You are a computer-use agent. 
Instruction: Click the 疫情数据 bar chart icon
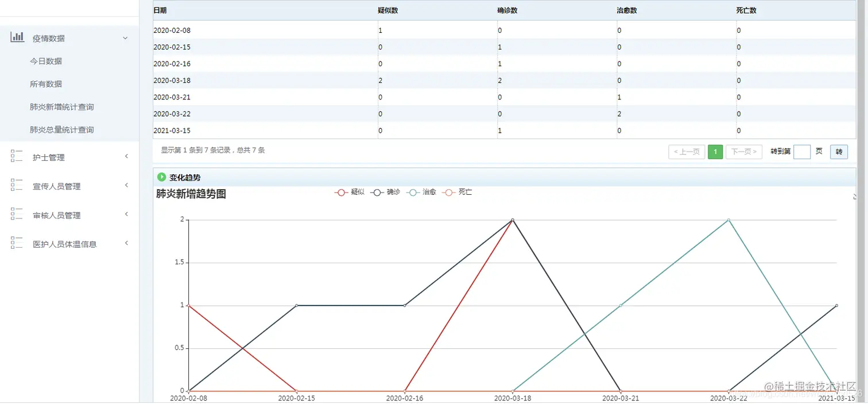(x=17, y=37)
